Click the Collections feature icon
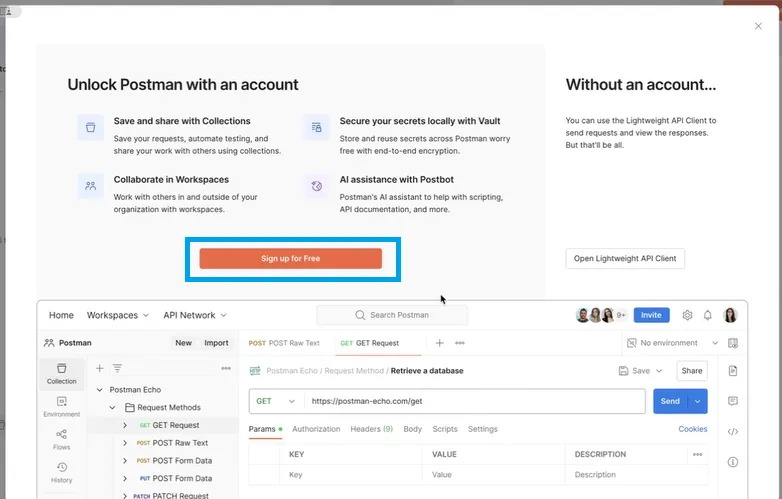 pyautogui.click(x=90, y=127)
